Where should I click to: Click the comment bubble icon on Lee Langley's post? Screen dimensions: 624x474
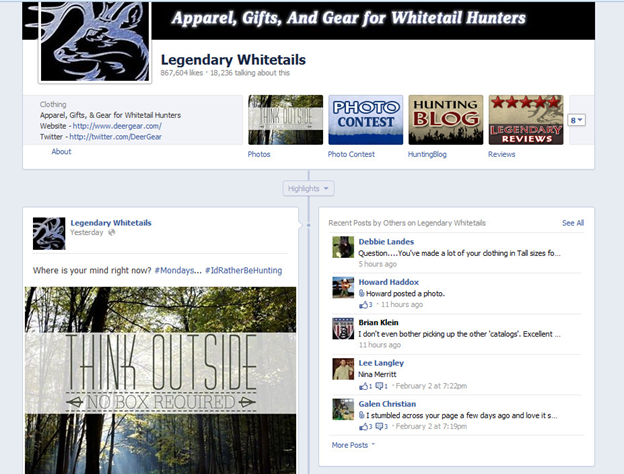[379, 386]
